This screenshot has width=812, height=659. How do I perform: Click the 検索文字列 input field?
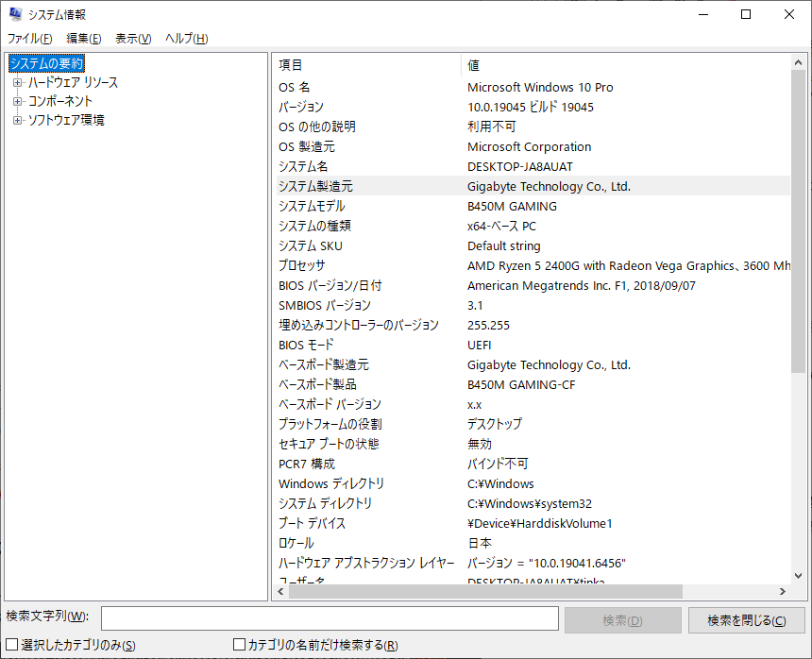tap(330, 618)
